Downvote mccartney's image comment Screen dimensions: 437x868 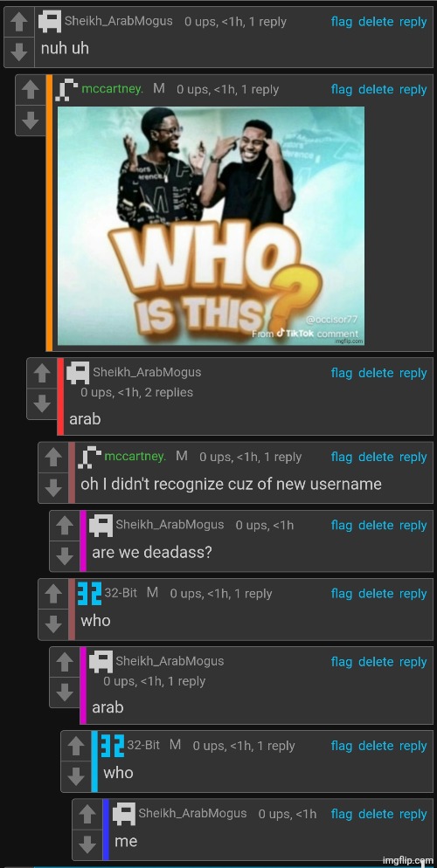tap(31, 119)
